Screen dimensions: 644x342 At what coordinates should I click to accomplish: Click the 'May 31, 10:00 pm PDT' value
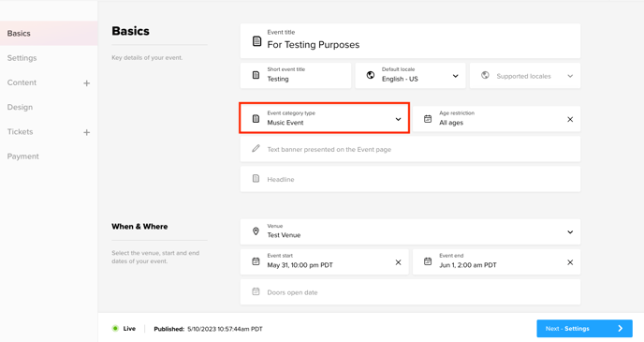(x=300, y=265)
